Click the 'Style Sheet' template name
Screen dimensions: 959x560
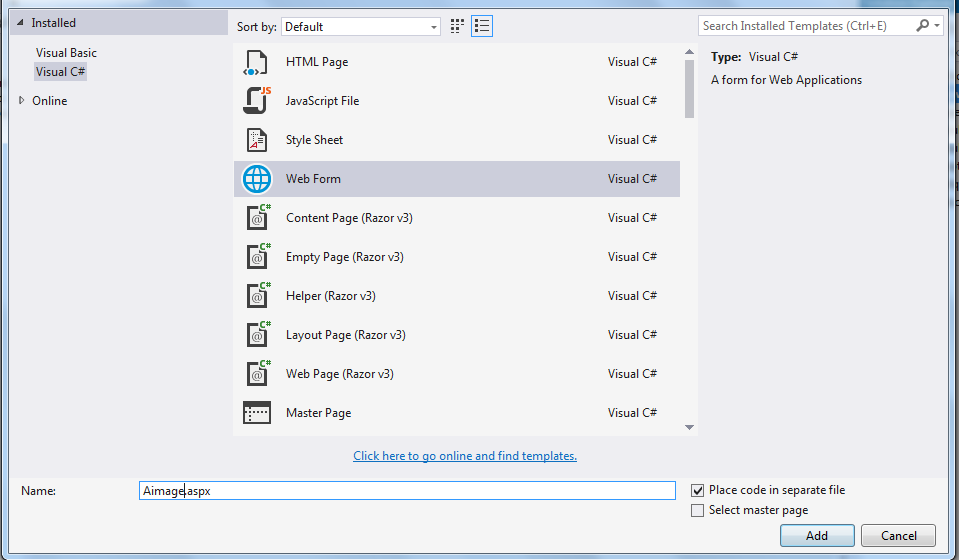314,140
